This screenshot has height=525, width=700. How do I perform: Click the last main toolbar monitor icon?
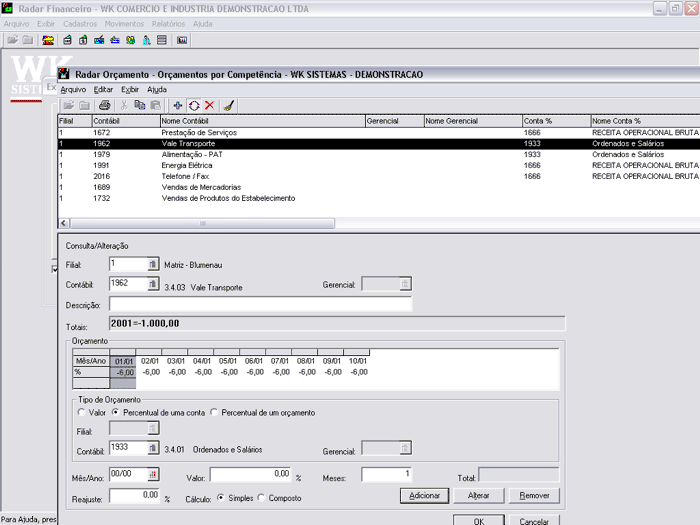[182, 40]
